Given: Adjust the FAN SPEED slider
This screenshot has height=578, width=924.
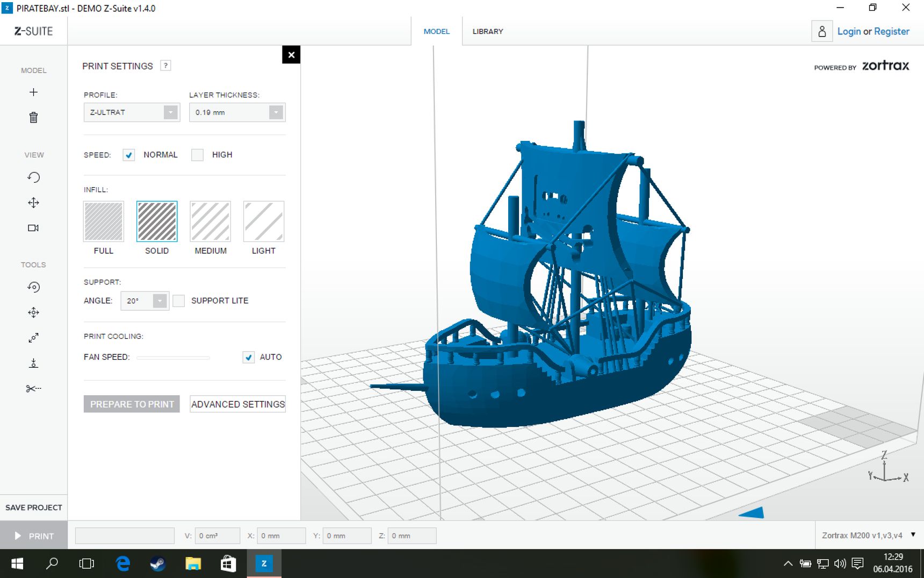Looking at the screenshot, I should coord(173,358).
